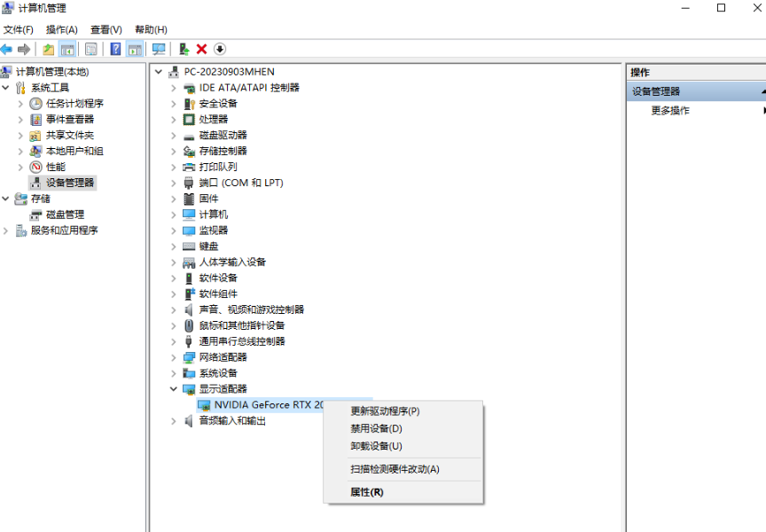
Task: Open the 操作(A) menu
Action: (x=61, y=29)
